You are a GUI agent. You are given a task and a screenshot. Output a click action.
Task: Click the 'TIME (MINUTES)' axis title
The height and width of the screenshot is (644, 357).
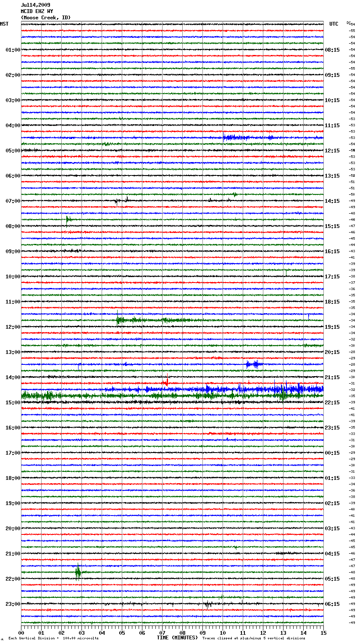click(x=177, y=638)
